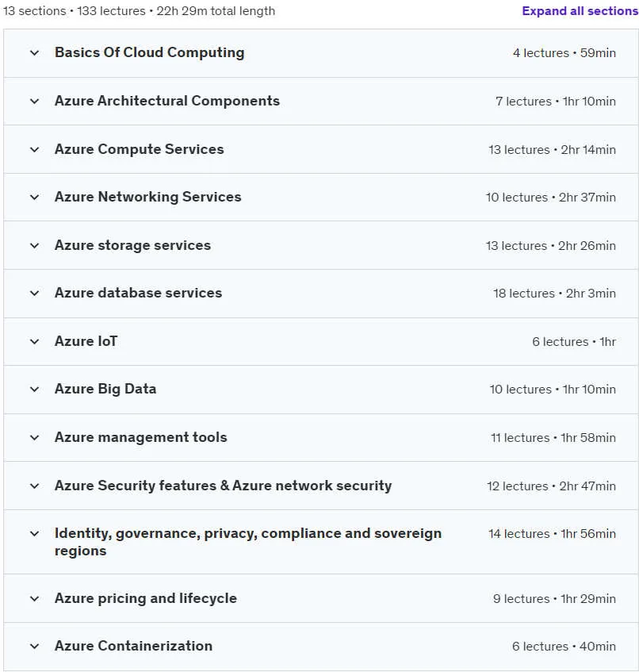Click the Expand all sections link

point(580,11)
